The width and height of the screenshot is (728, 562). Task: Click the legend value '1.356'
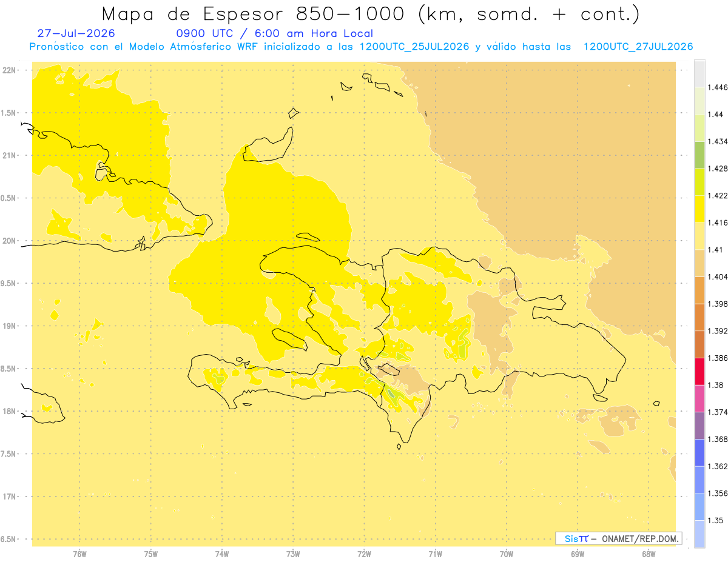coord(718,493)
